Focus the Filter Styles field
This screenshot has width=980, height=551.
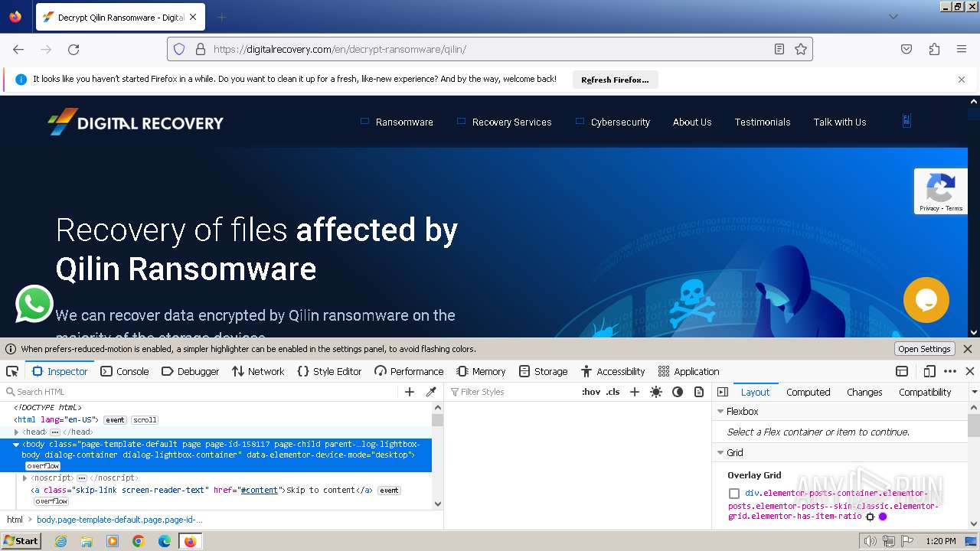[x=513, y=392]
